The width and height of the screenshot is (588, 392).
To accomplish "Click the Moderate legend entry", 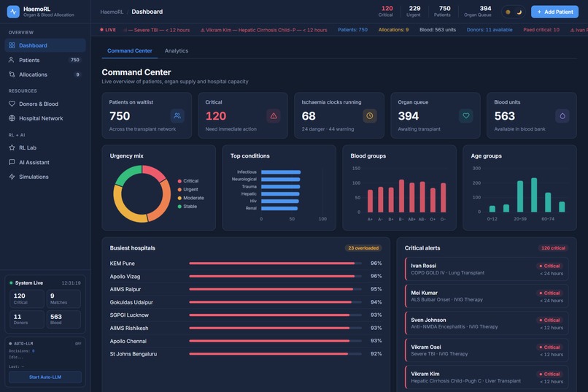I will 191,198.
